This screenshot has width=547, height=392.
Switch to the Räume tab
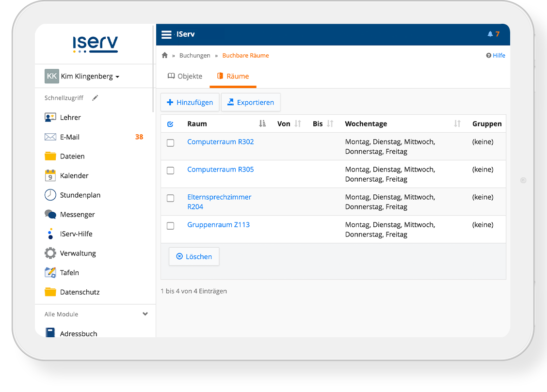tap(233, 76)
